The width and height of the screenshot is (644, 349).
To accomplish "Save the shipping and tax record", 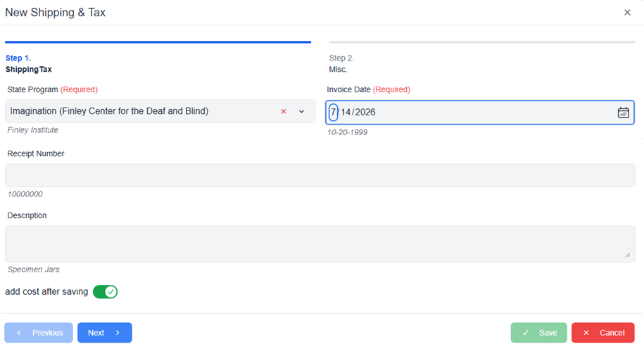I will pyautogui.click(x=539, y=333).
